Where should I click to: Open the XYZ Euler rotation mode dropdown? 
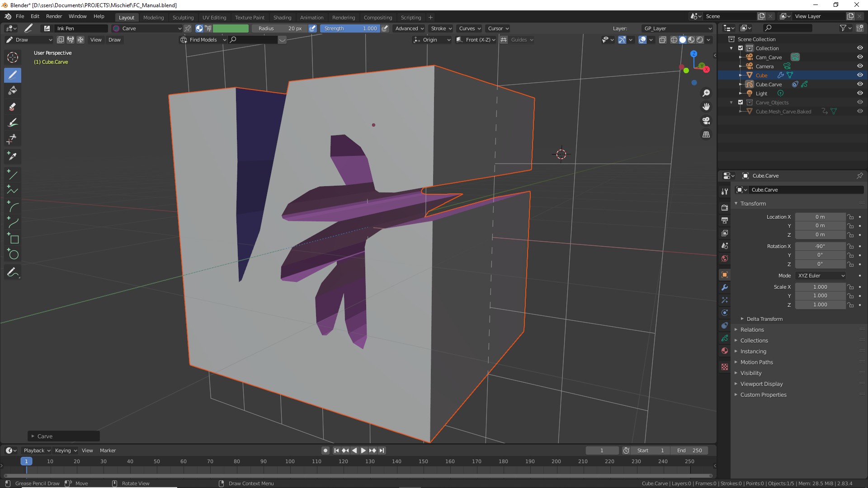point(821,276)
